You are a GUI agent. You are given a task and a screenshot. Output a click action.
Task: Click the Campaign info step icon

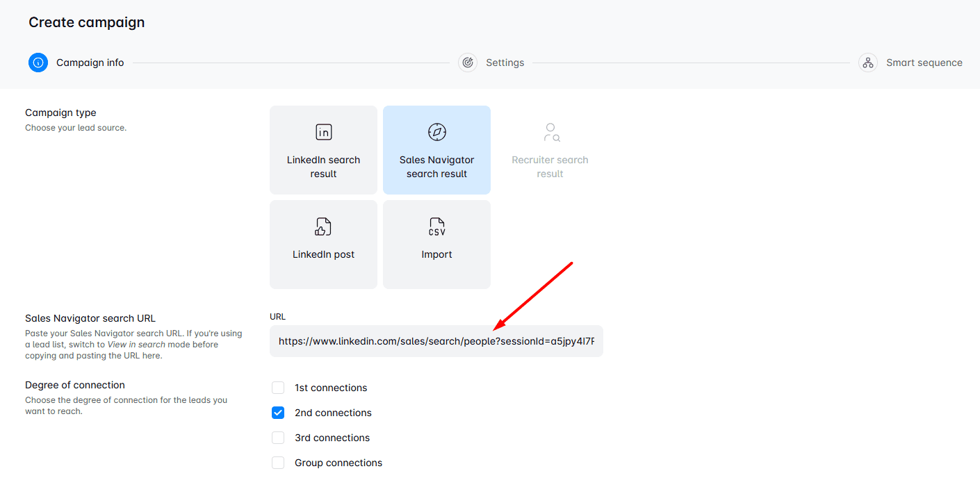(x=38, y=63)
